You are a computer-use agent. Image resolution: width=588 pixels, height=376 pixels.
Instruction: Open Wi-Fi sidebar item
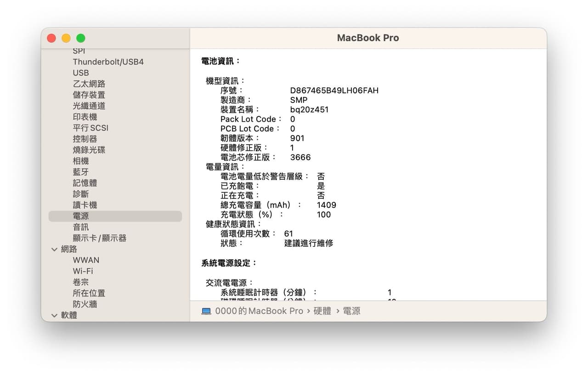(x=83, y=271)
